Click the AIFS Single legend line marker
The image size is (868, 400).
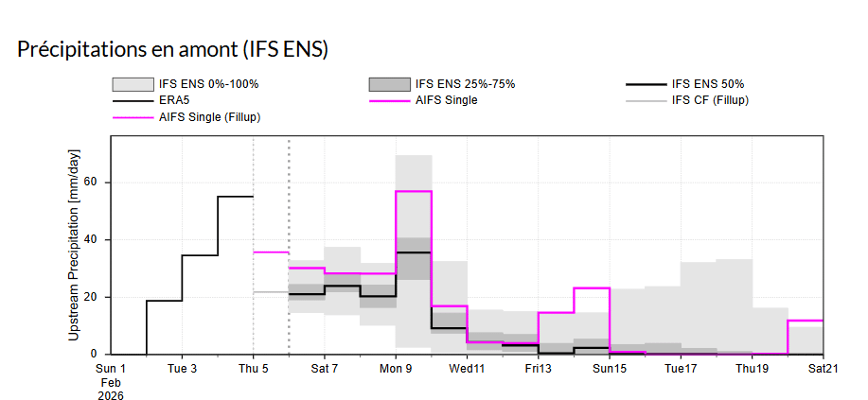tap(388, 100)
